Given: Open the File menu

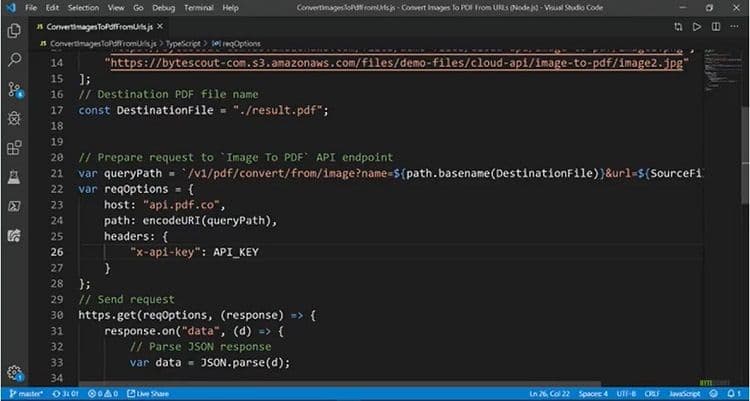Looking at the screenshot, I should pyautogui.click(x=31, y=7).
